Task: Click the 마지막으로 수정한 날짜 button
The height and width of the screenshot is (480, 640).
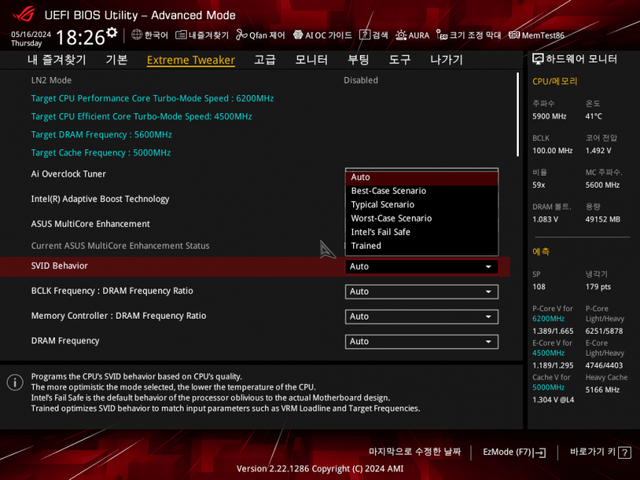Action: [x=415, y=452]
